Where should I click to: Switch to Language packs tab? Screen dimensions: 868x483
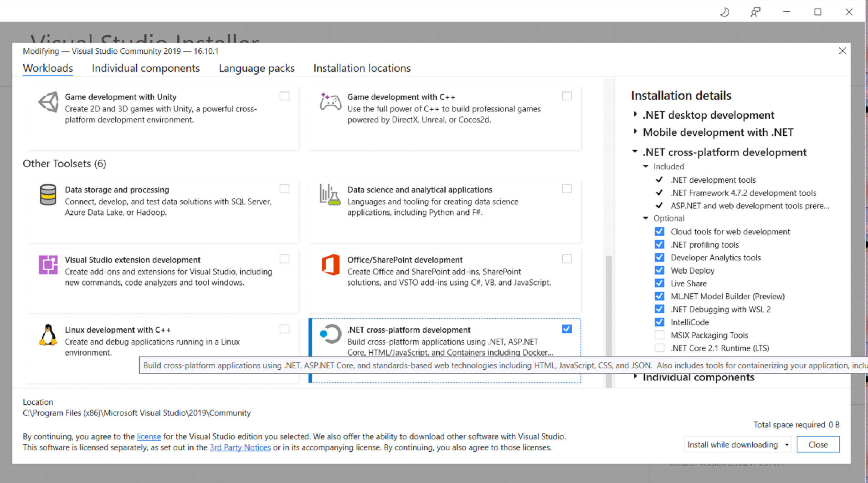tap(257, 68)
